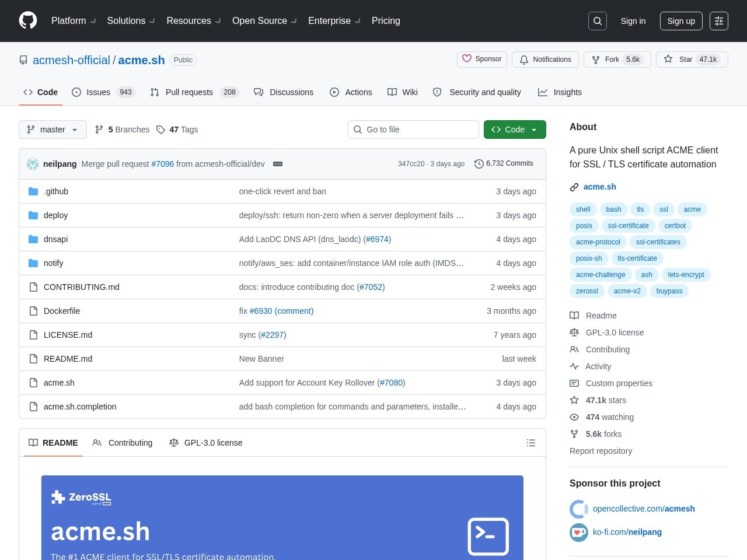Open the search magnifier icon in header
747x560 pixels.
coord(598,21)
